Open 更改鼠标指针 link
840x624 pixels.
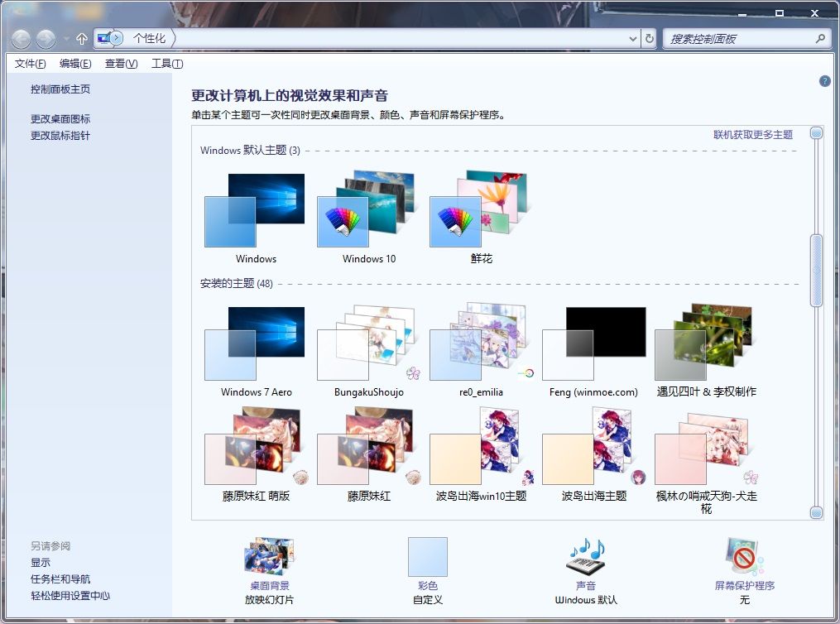(60, 136)
